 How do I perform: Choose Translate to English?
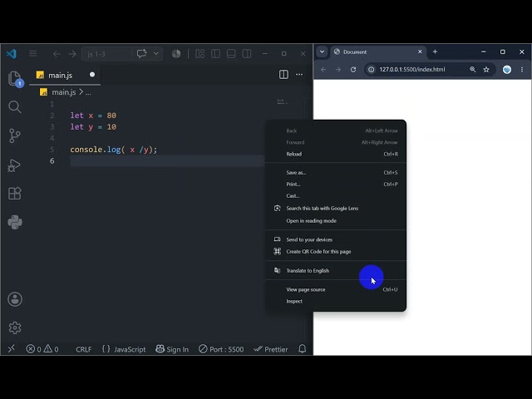click(x=336, y=270)
